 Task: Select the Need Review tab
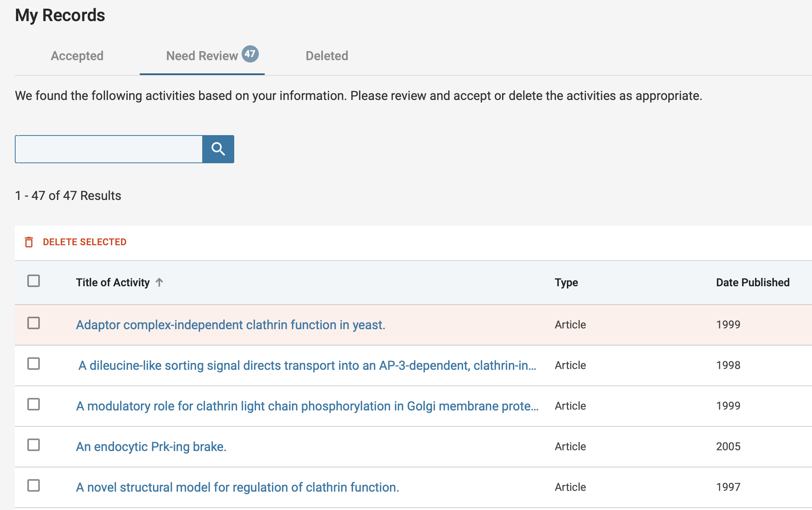(202, 56)
